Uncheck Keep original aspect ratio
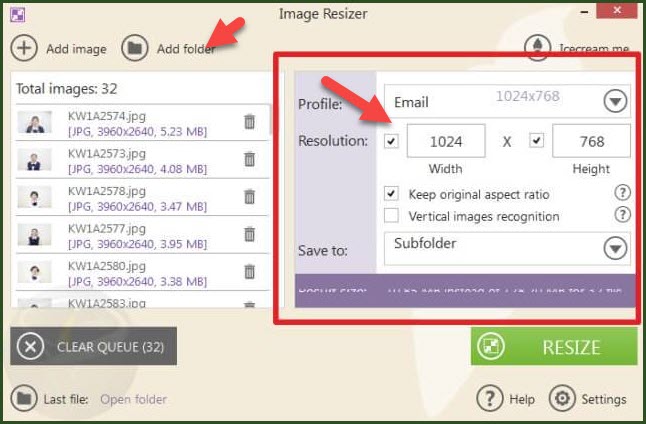This screenshot has width=646, height=424. 391,194
